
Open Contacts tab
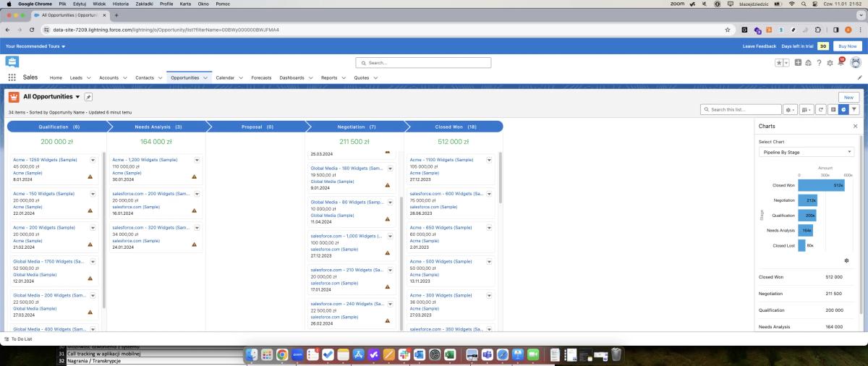click(x=145, y=77)
